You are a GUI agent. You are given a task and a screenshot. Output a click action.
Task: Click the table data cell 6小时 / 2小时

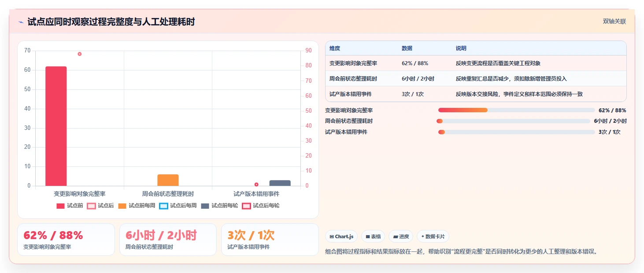click(418, 79)
